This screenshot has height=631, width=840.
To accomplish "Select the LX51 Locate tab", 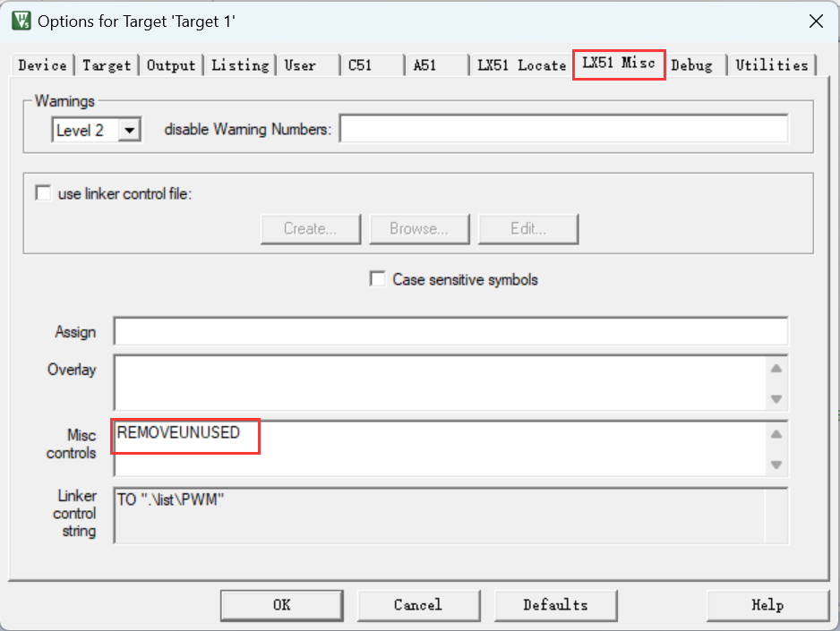I will [x=522, y=65].
